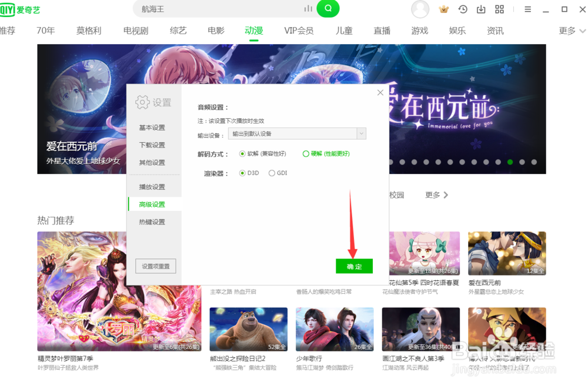Click the green search magnifier button
Viewport: 588px width, 389px height.
(x=328, y=9)
